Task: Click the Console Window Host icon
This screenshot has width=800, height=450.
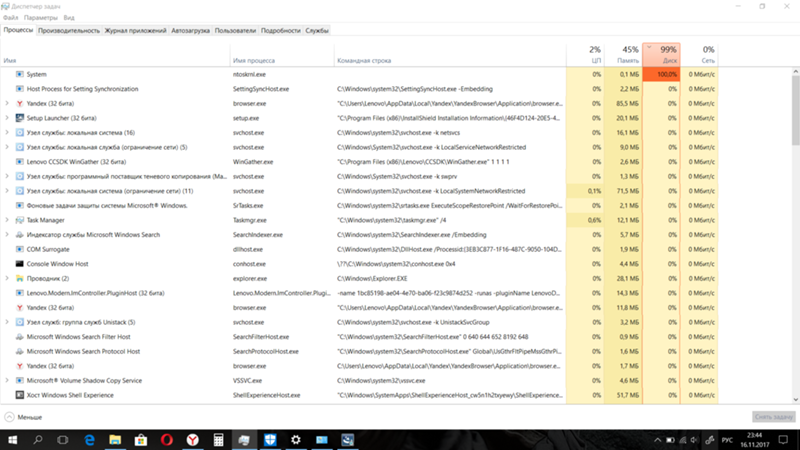Action: pyautogui.click(x=19, y=264)
